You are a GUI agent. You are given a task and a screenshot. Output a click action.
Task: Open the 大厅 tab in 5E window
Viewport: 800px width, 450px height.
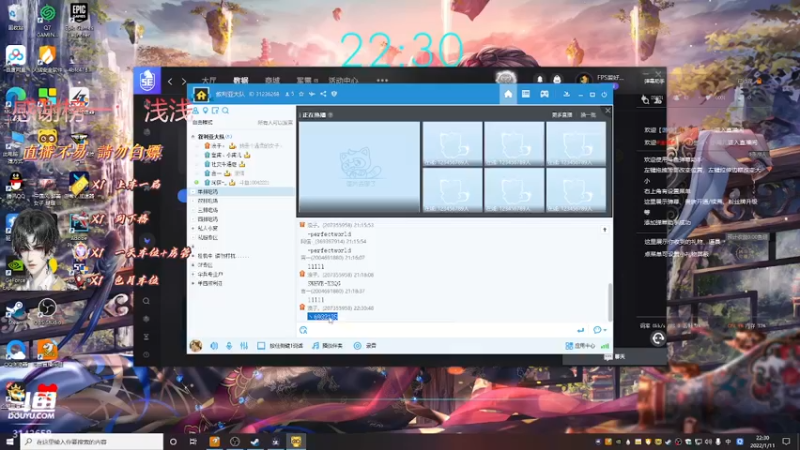(209, 80)
